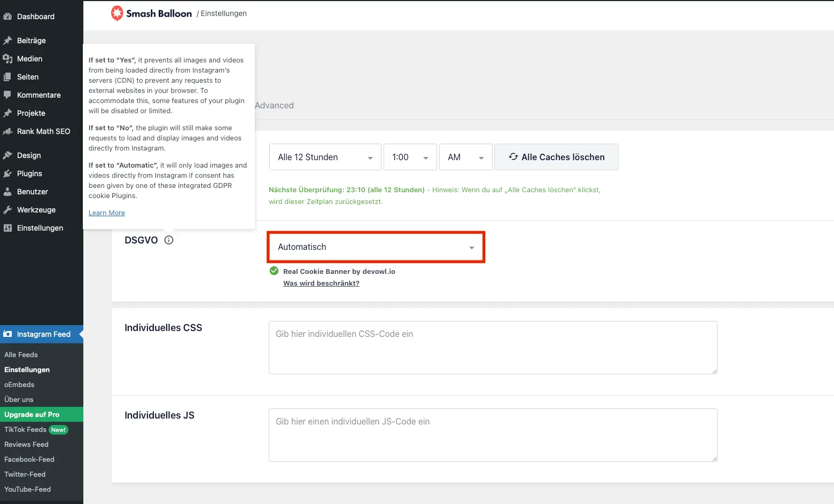The height and width of the screenshot is (504, 834).
Task: Click the Smash Balloon logo
Action: click(x=151, y=13)
